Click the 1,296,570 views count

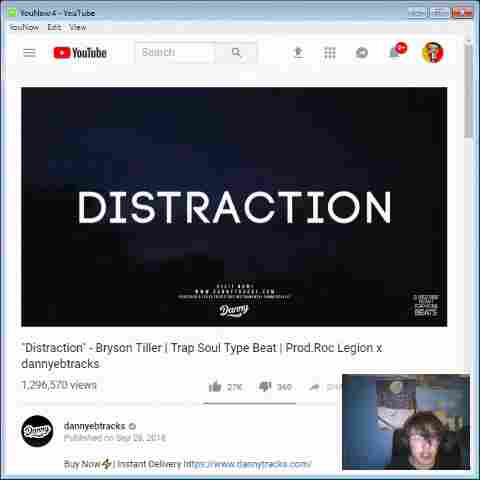[x=59, y=385]
